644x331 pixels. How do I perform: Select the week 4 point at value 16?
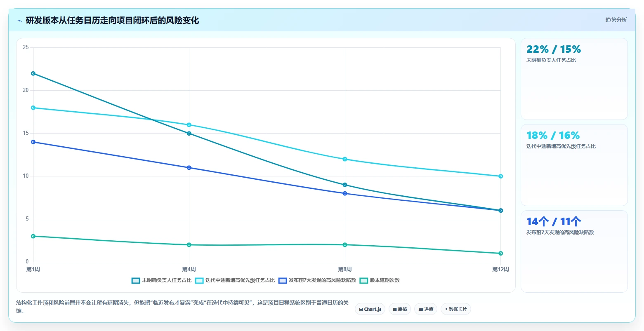[189, 125]
